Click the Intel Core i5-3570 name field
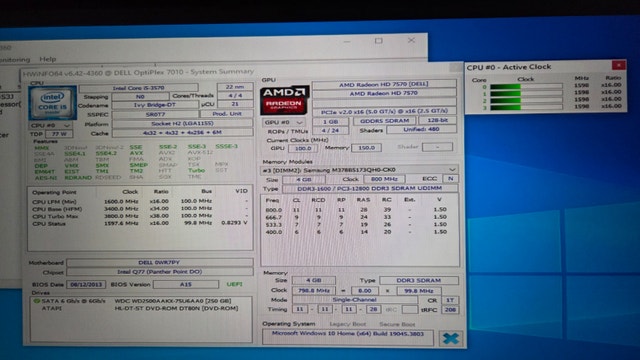Viewport: 640px width, 360px height. coord(138,88)
